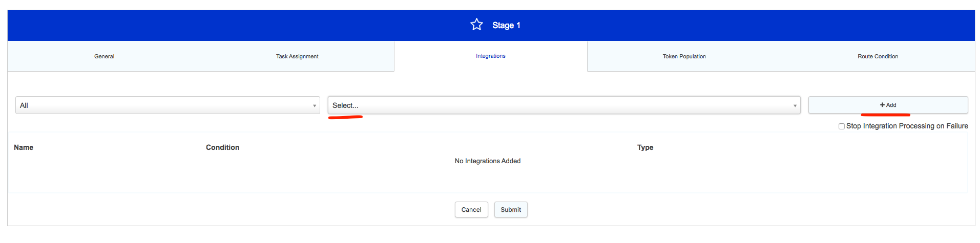Click the No Integrations Added message
The width and height of the screenshot is (980, 243).
tap(488, 161)
